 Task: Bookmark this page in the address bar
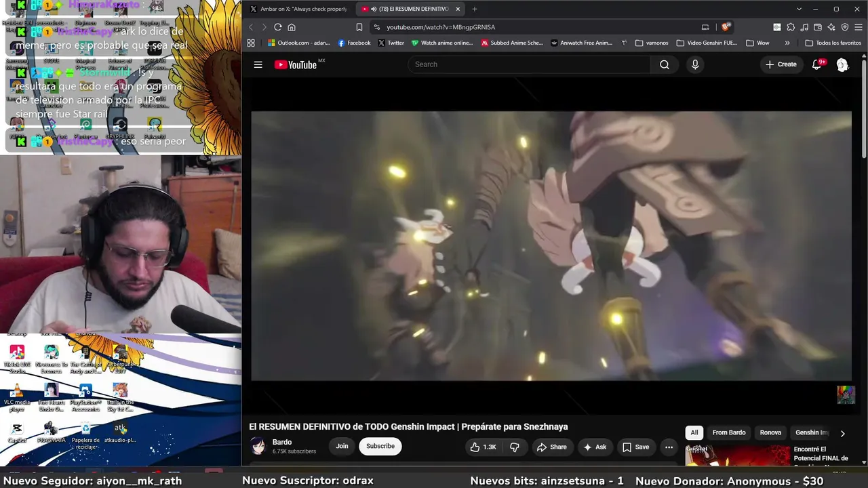(359, 27)
